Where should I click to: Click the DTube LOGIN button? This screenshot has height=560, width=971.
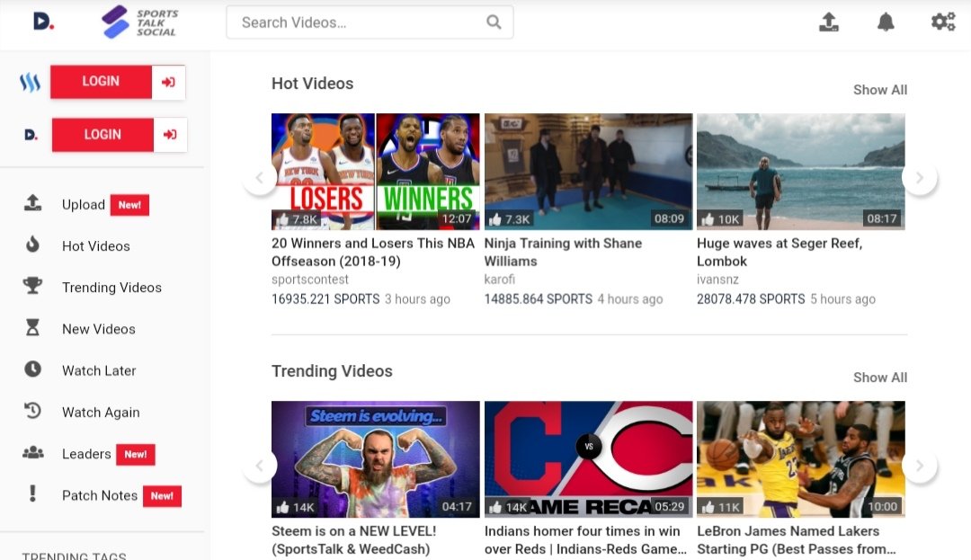(x=102, y=134)
